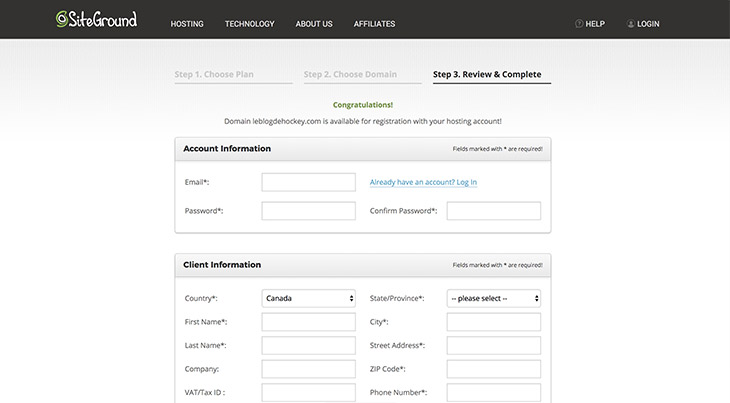Open the About Us menu
The image size is (730, 403).
tap(314, 24)
